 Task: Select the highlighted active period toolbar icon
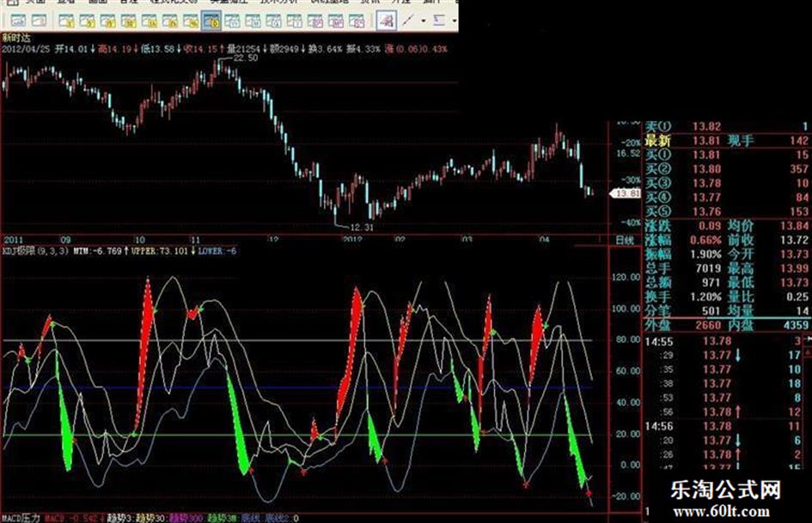[212, 20]
